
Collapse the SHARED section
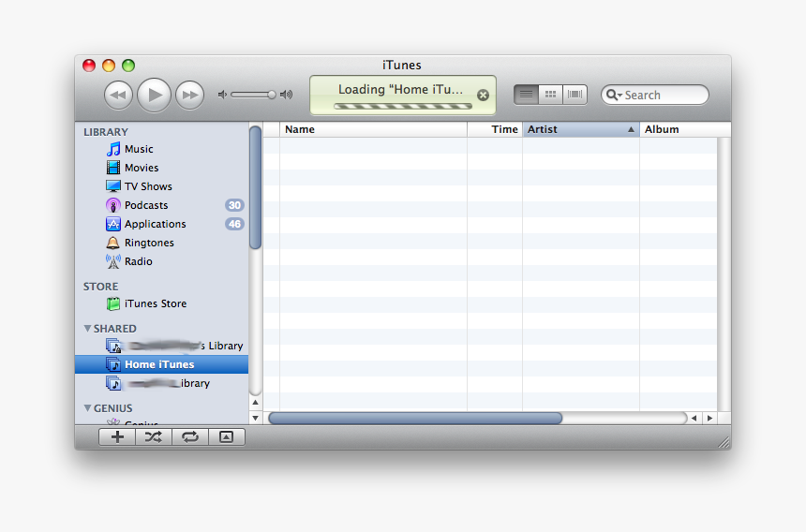coord(88,328)
